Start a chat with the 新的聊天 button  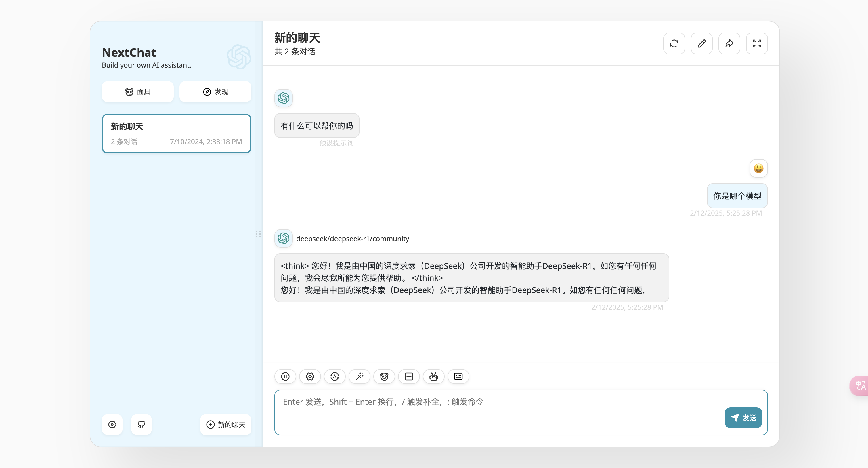tap(226, 425)
